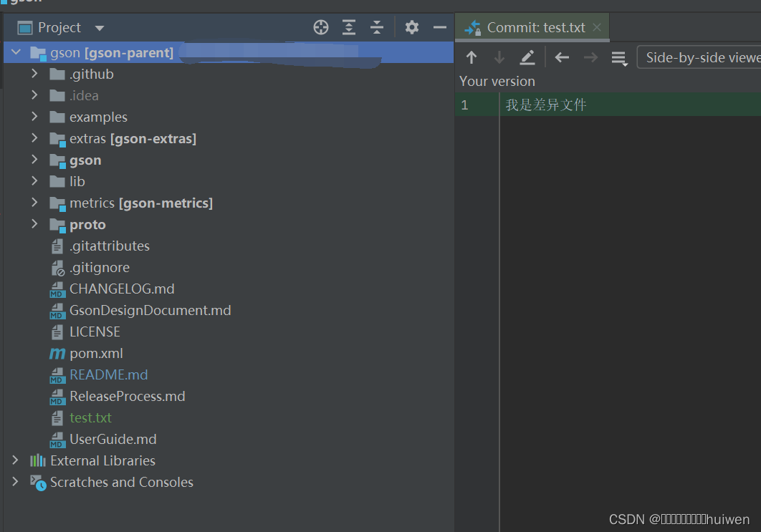Image resolution: width=761 pixels, height=532 pixels.
Task: Select examples folder row
Action: point(229,117)
